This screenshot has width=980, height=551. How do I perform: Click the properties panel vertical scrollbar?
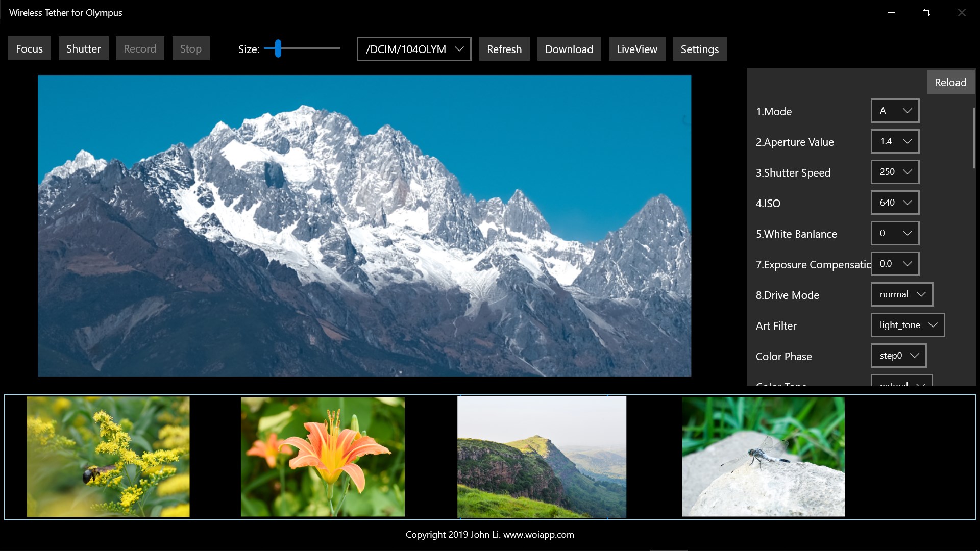974,138
